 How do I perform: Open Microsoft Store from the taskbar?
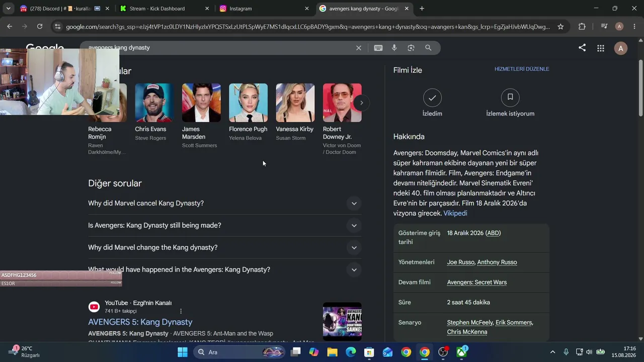pos(369,352)
